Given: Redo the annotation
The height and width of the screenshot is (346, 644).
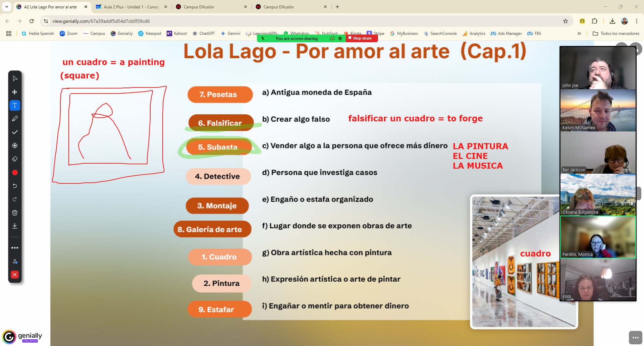Looking at the screenshot, I should coord(15,199).
